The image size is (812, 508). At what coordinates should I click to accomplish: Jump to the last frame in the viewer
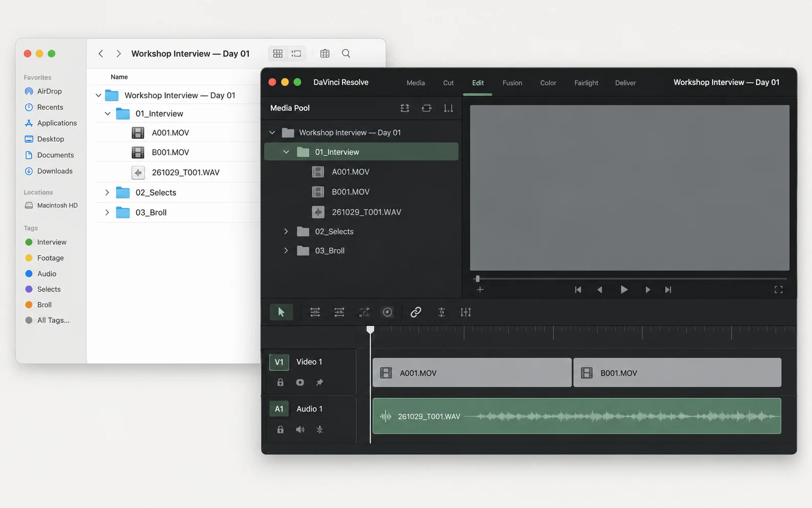668,289
